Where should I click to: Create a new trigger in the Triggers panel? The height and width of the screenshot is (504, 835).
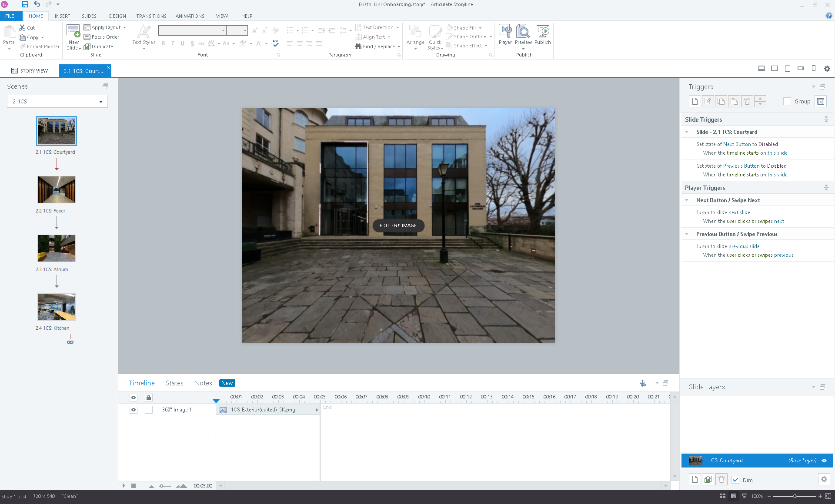pyautogui.click(x=695, y=101)
